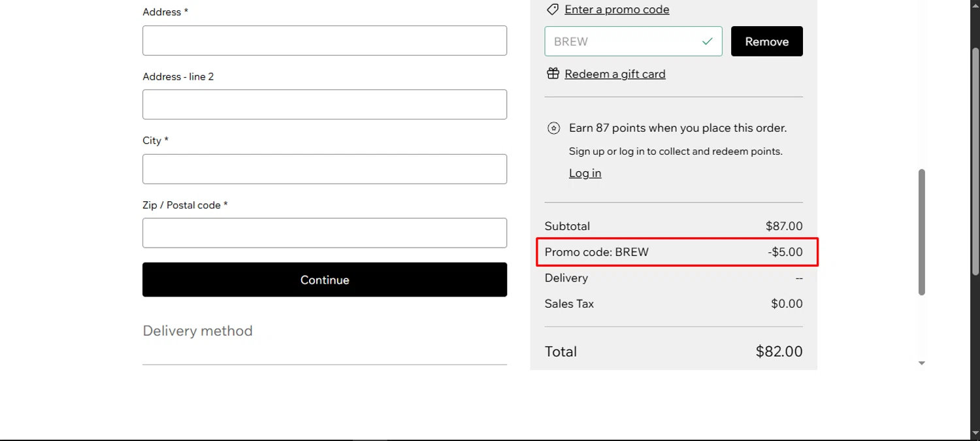Focus the Address - line 2 field
Screen dimensions: 980x441
pos(325,105)
